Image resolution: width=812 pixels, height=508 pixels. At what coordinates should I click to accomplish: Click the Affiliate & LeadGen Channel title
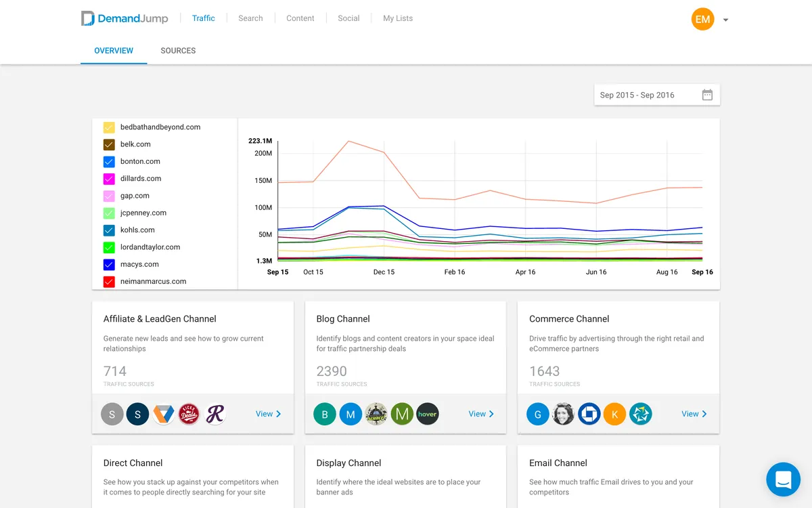[x=160, y=319]
